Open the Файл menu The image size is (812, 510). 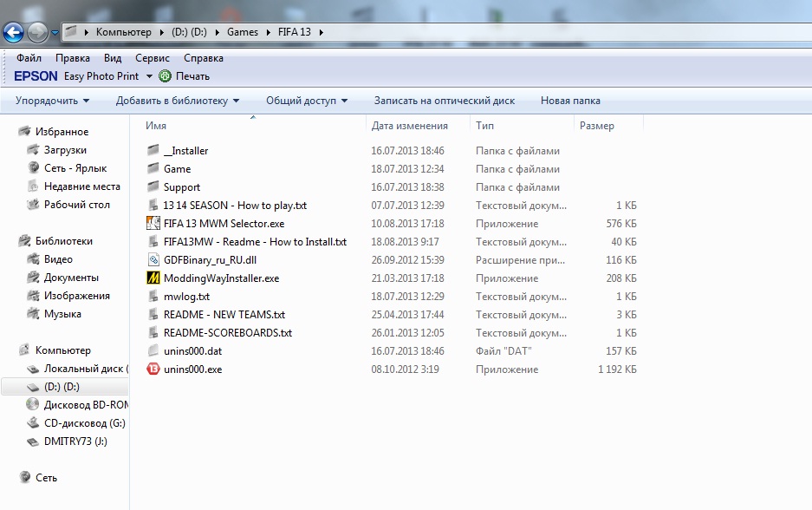click(x=29, y=58)
